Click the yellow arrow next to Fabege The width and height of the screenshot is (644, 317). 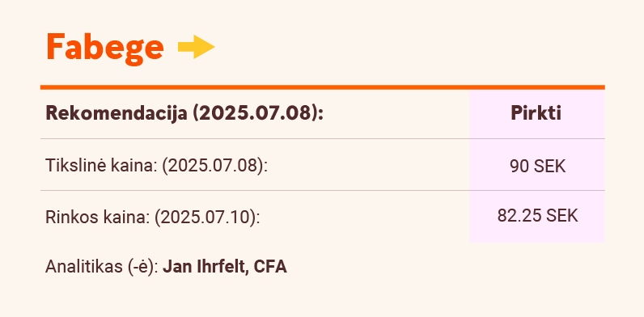(x=197, y=47)
